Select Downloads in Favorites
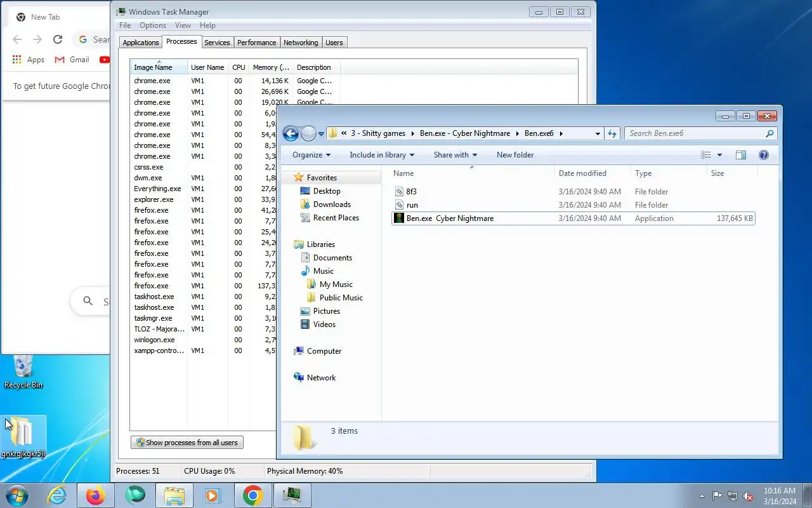Screen dimensions: 812x508 (x=325, y=204)
